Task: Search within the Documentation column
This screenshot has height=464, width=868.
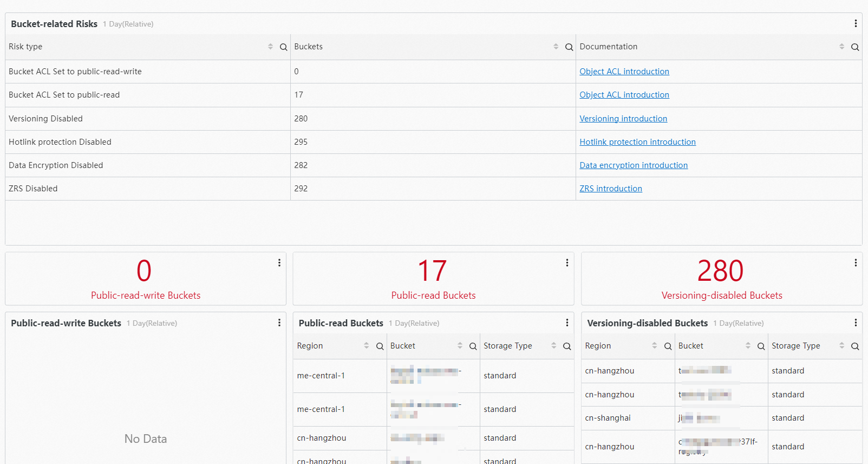Action: point(855,47)
